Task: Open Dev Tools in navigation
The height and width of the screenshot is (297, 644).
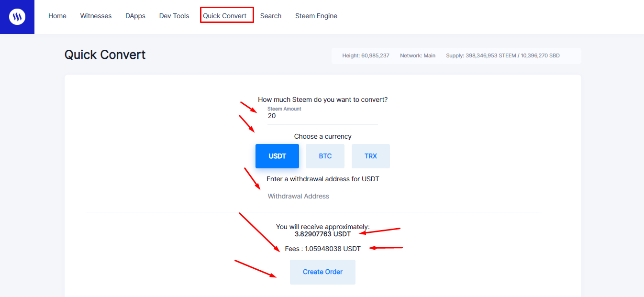Action: (x=174, y=16)
